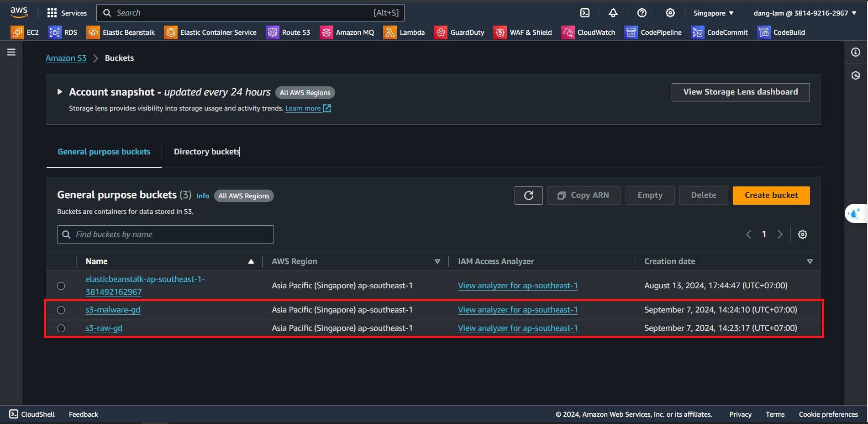Open the left navigation hamburger menu

11,52
